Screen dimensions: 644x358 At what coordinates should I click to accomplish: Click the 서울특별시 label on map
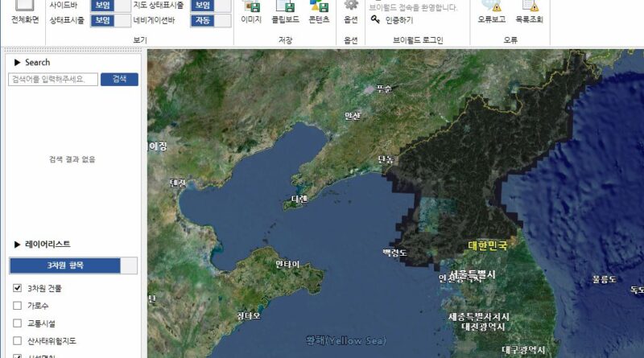(473, 274)
